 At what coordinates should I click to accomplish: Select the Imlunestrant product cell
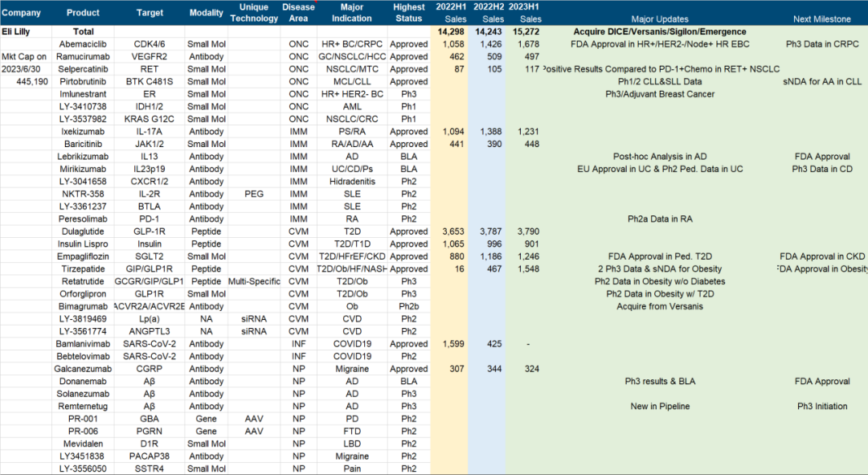(83, 94)
